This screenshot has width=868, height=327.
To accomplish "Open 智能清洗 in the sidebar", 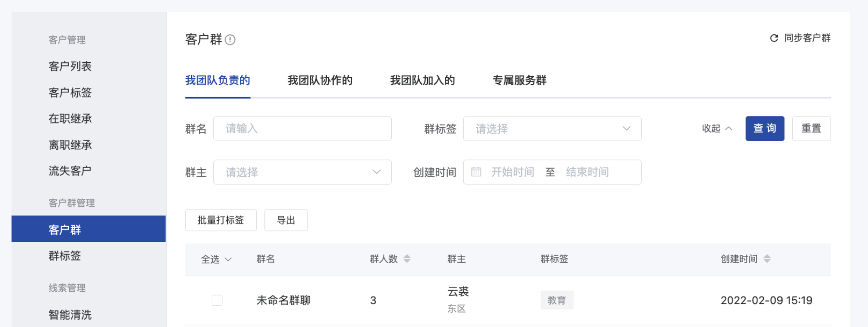I will pyautogui.click(x=70, y=315).
